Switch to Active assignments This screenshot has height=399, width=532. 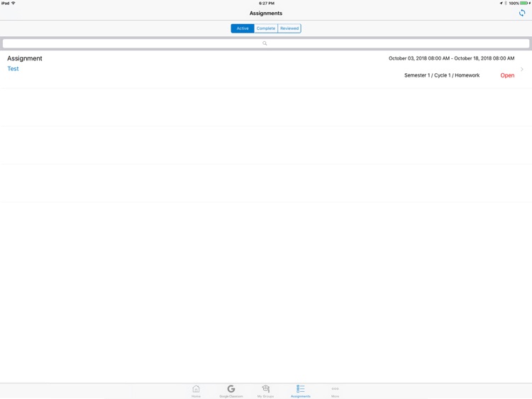point(243,28)
